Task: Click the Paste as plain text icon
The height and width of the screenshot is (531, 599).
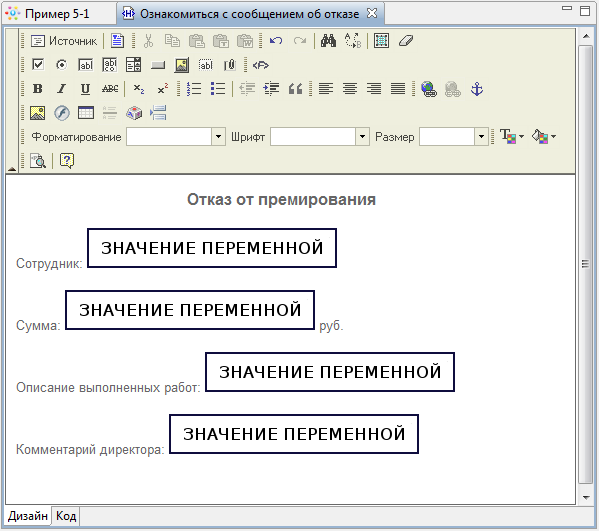Action: (x=221, y=41)
